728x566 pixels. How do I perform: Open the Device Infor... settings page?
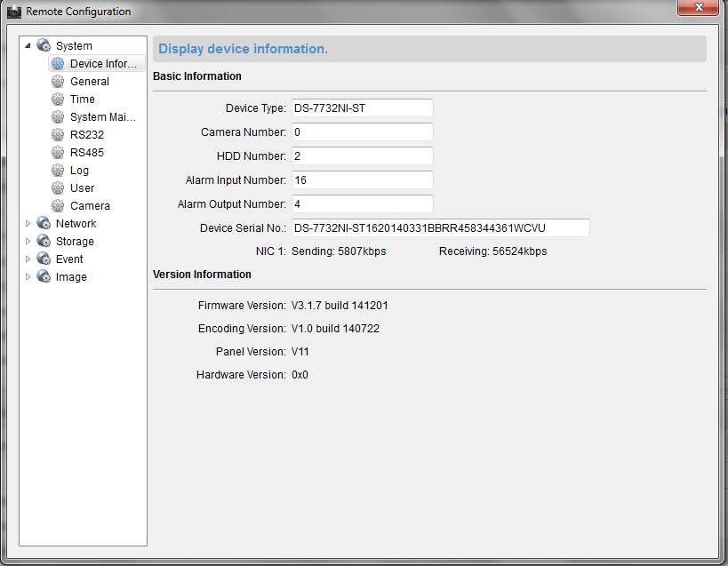pyautogui.click(x=103, y=64)
